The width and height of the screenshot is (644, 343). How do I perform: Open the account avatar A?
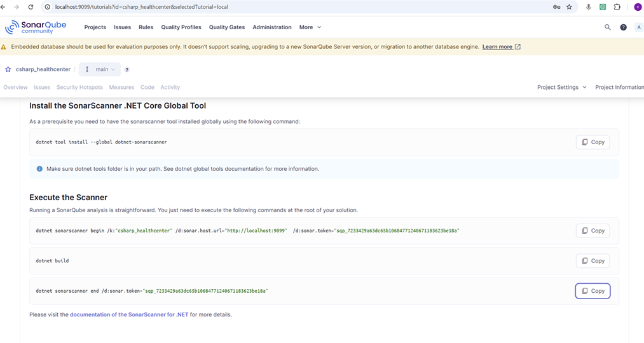coord(639,27)
